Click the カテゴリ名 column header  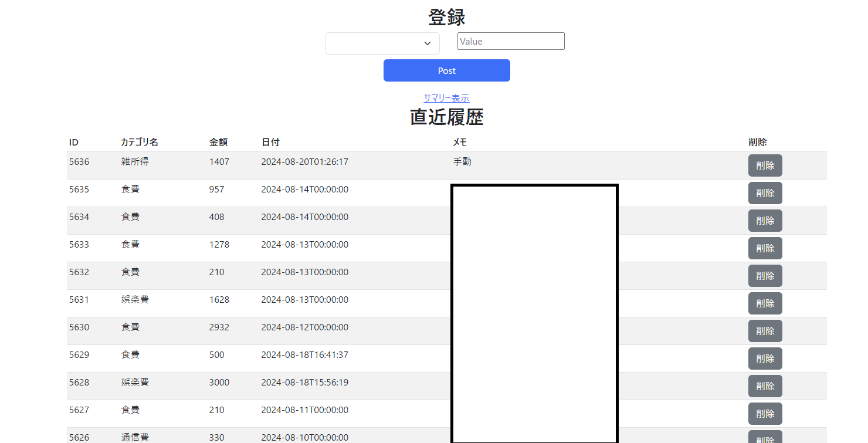(x=140, y=142)
